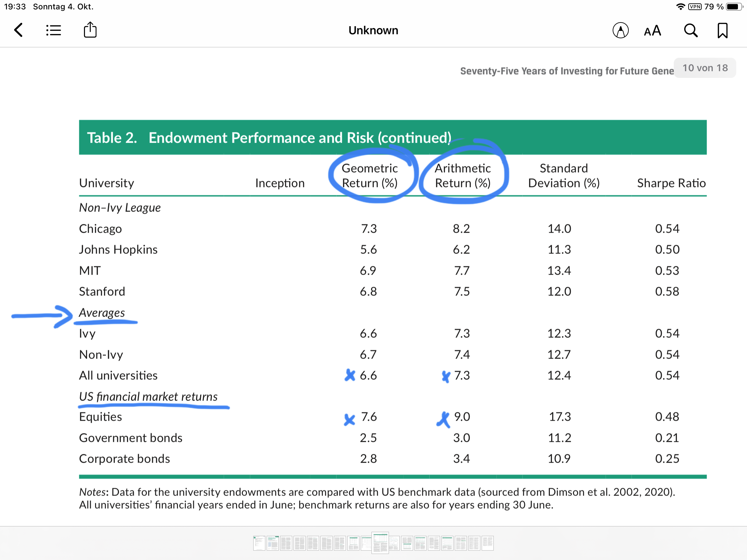The height and width of the screenshot is (560, 747).
Task: Select the enlarged current page thumbnail
Action: coord(380,543)
